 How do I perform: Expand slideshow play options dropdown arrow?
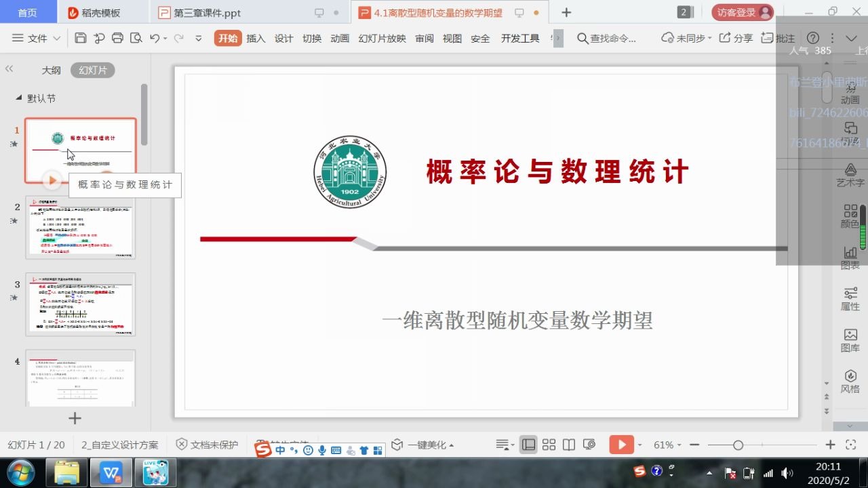tap(639, 445)
